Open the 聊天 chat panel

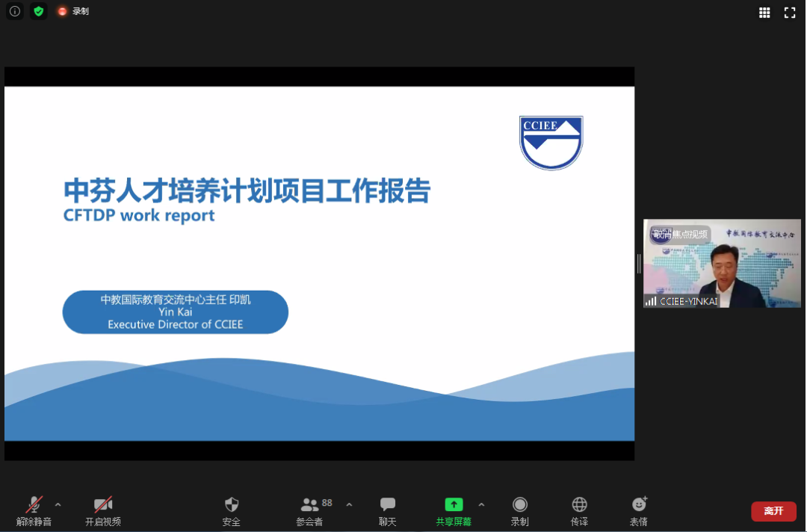coord(388,511)
